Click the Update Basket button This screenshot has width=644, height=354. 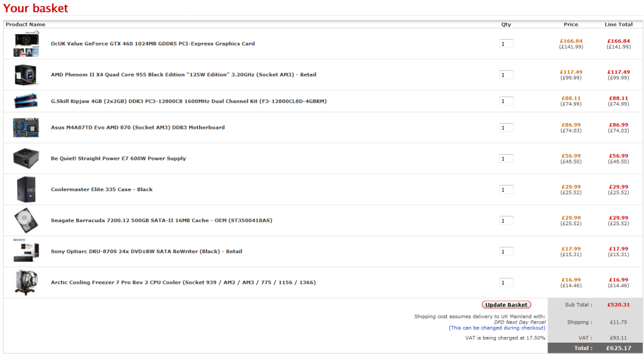click(506, 305)
